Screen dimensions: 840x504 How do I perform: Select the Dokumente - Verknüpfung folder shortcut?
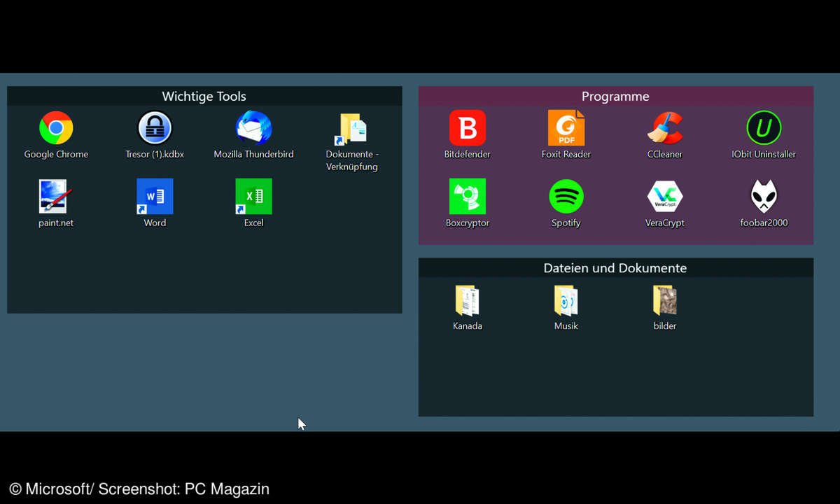coord(352,128)
